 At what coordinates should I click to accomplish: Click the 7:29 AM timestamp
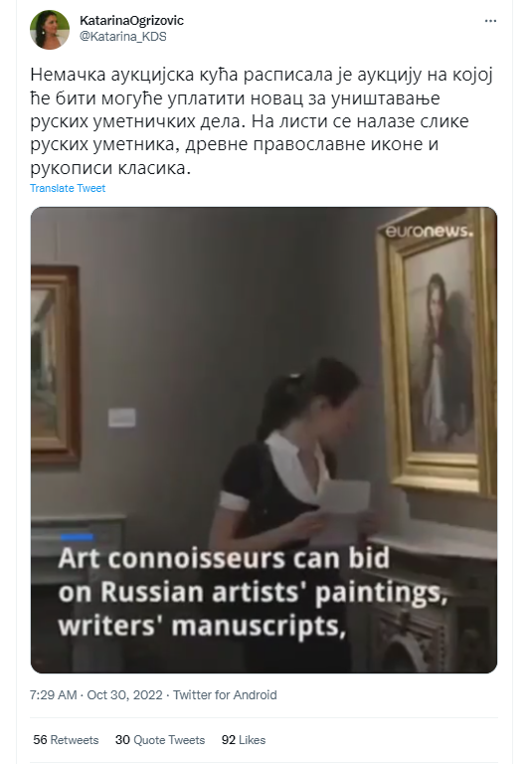coord(53,694)
